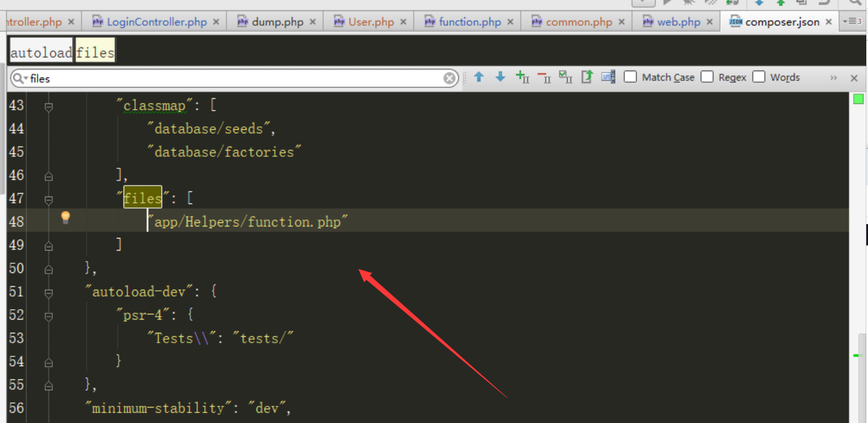Close the function.php tab
The height and width of the screenshot is (423, 868).
tap(511, 22)
